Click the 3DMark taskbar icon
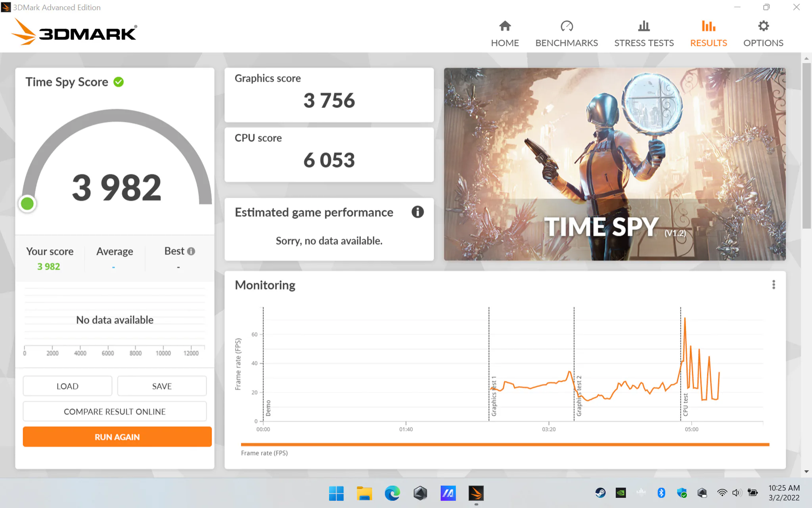The height and width of the screenshot is (508, 812). click(476, 493)
